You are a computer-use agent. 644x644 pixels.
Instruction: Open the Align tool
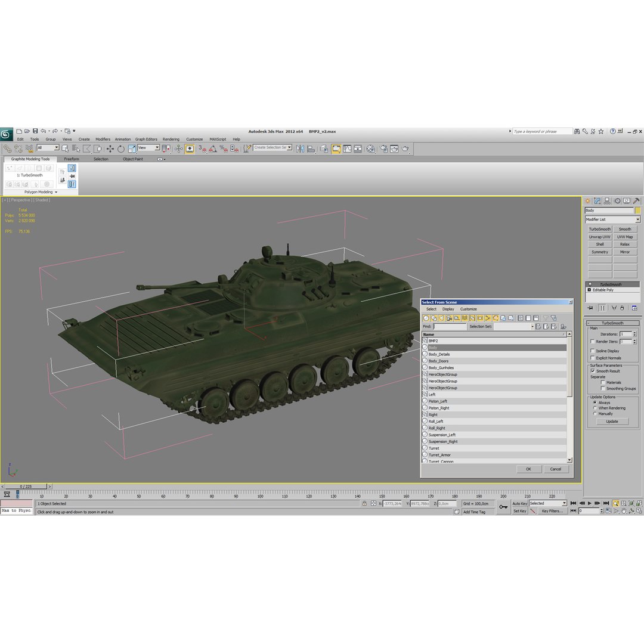pyautogui.click(x=311, y=148)
